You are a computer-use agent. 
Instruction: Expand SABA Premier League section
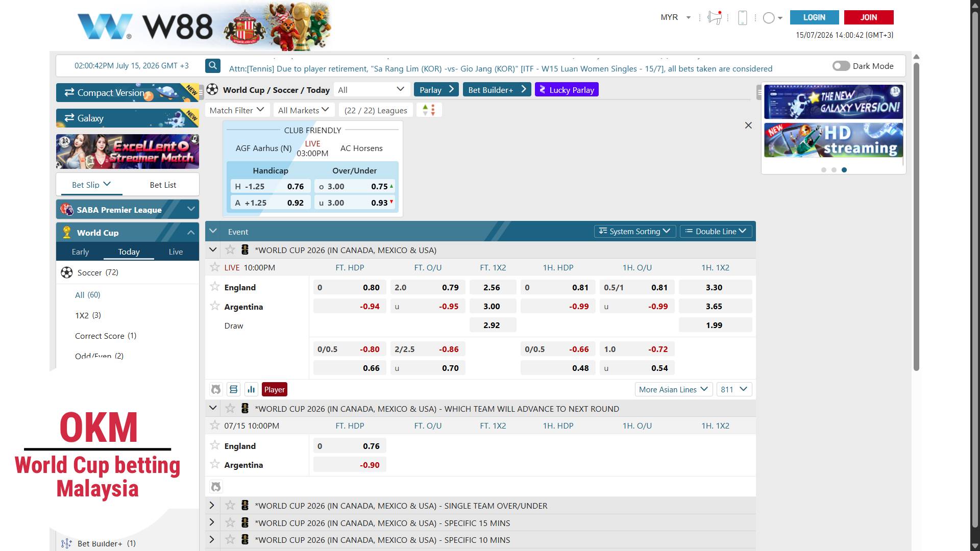click(x=191, y=209)
